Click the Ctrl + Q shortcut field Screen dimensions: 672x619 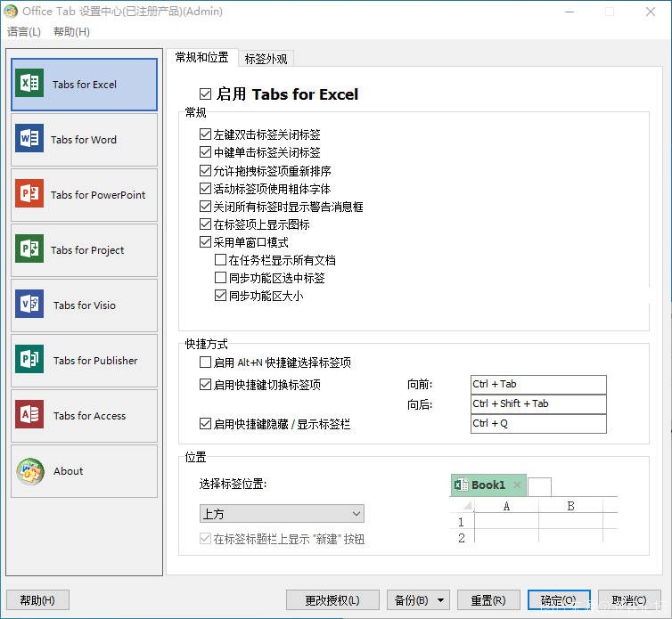(538, 424)
